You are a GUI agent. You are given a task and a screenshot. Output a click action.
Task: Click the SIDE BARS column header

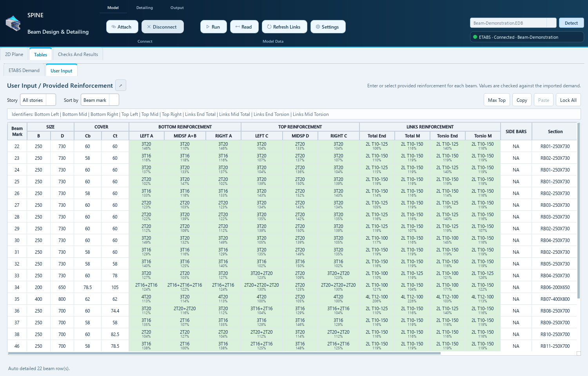pyautogui.click(x=516, y=131)
